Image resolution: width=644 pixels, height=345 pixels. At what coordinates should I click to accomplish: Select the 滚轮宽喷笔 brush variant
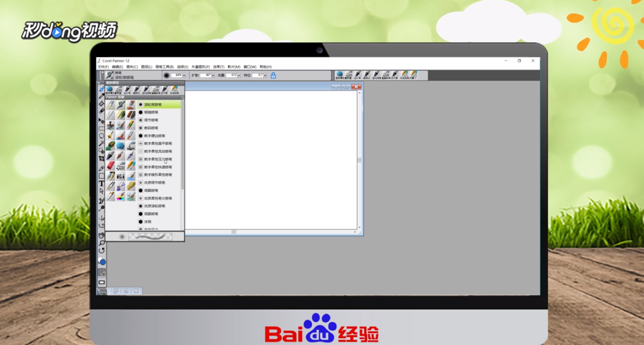click(x=159, y=104)
